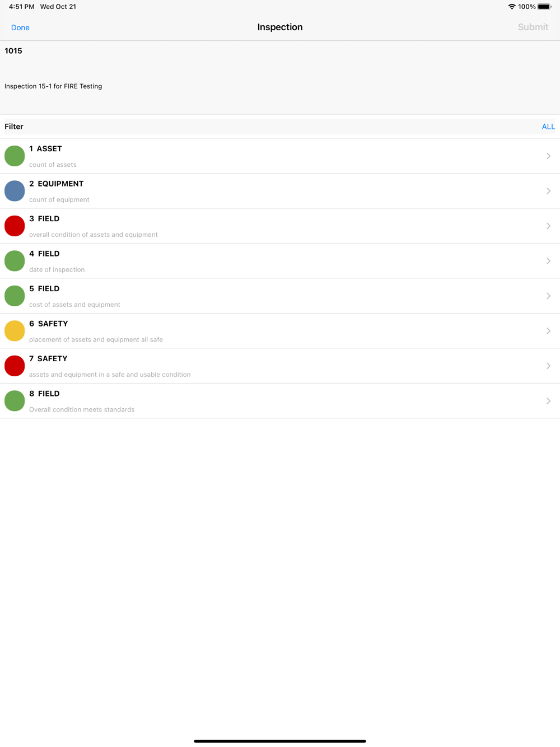Click the blue status dot for 2 EQUIPMENT
The width and height of the screenshot is (560, 747).
pos(15,191)
